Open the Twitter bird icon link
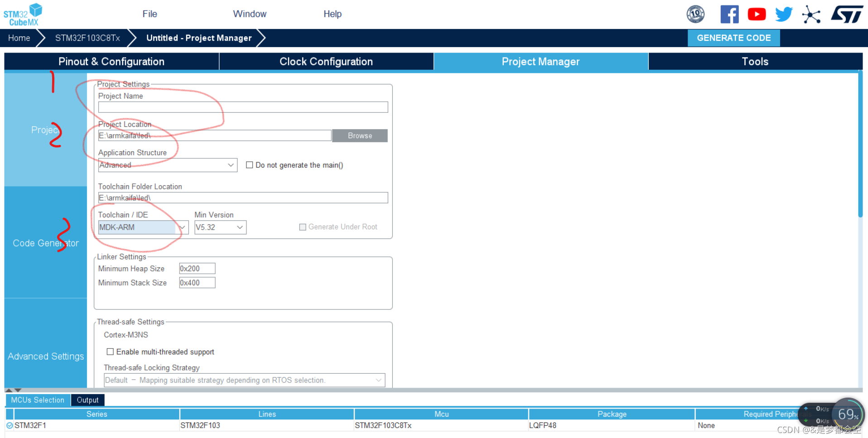This screenshot has height=438, width=868. (x=784, y=14)
